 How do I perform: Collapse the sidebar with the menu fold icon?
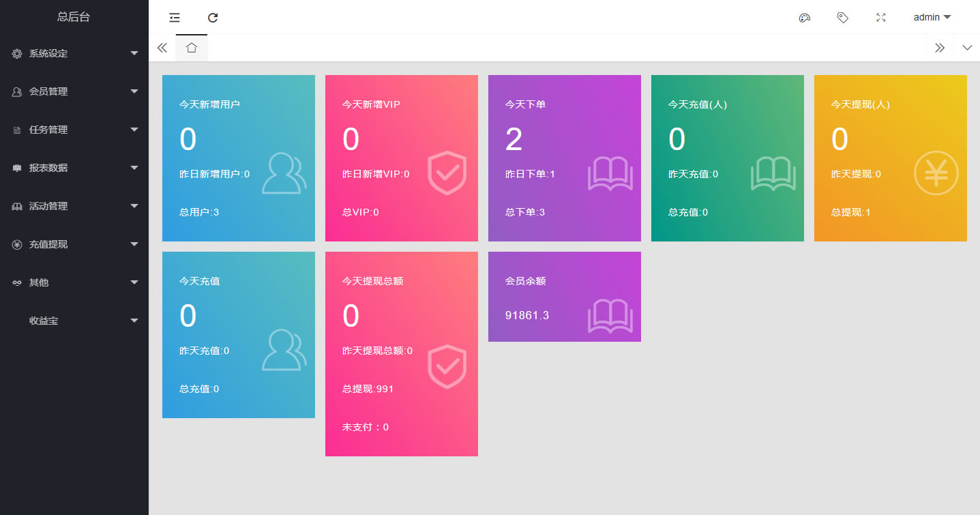point(175,17)
